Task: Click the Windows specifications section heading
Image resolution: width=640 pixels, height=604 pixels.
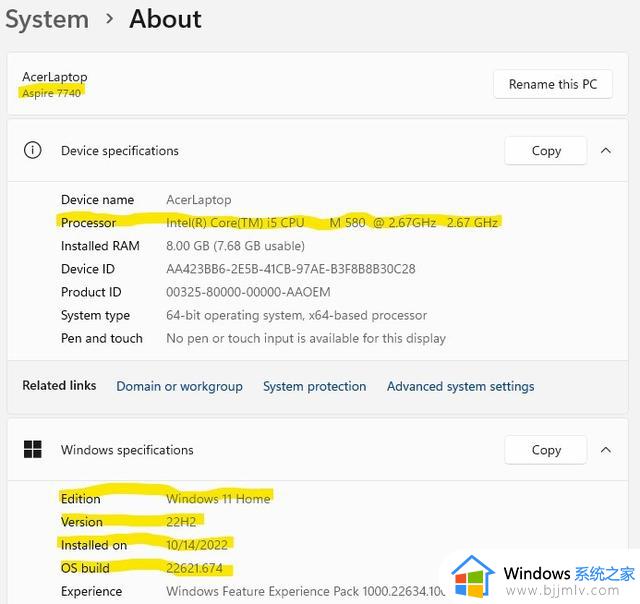Action: point(127,450)
